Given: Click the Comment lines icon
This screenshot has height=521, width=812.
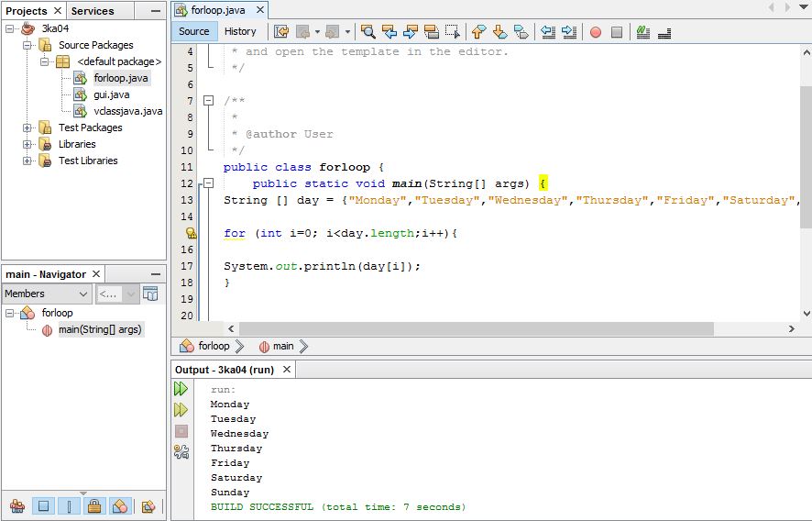Looking at the screenshot, I should 643,31.
